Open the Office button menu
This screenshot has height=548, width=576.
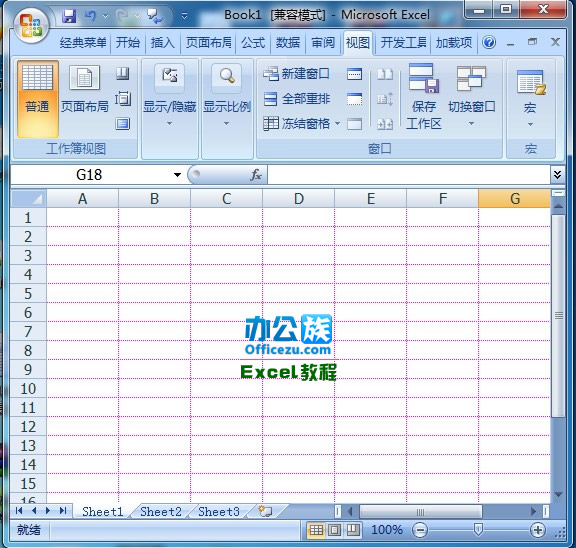coord(31,26)
